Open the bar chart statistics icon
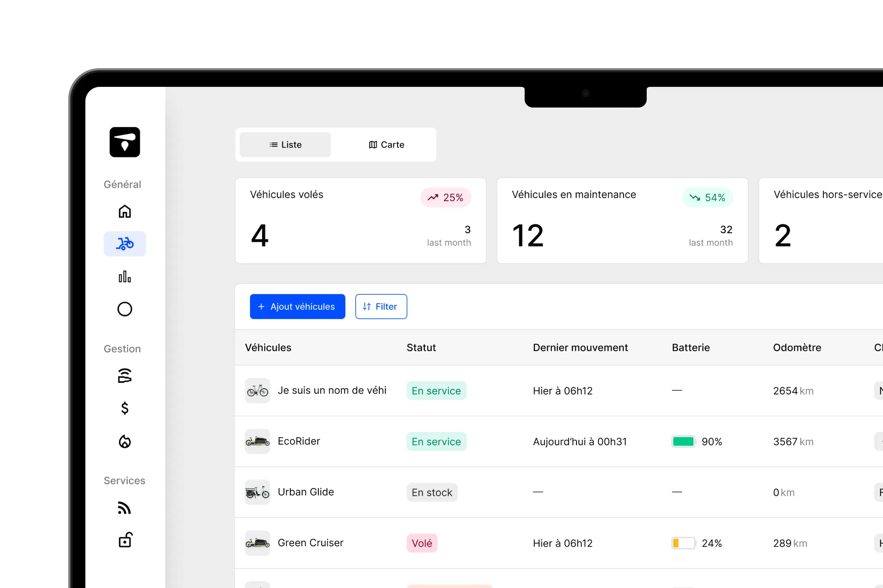The image size is (883, 588). point(125,277)
